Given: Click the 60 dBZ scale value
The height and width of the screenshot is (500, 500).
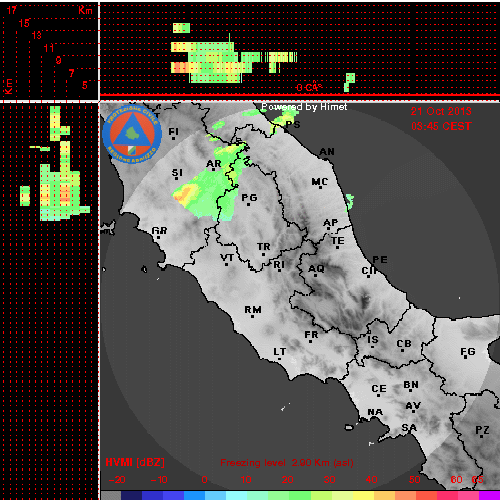Looking at the screenshot, I should (456, 480).
